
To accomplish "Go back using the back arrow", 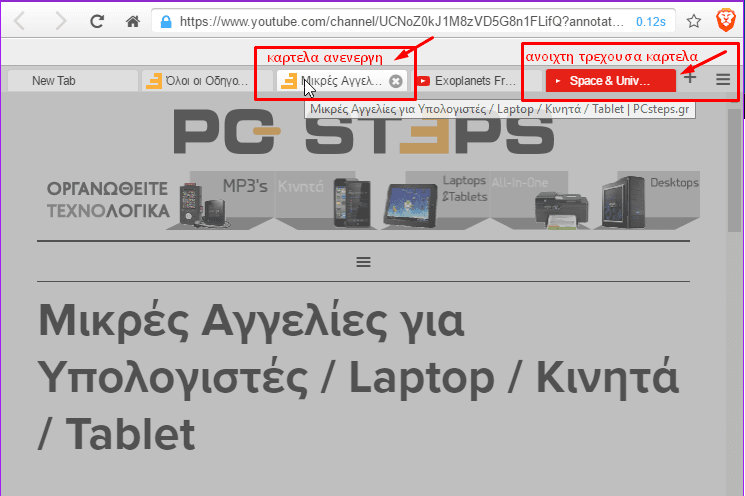I will tap(19, 21).
